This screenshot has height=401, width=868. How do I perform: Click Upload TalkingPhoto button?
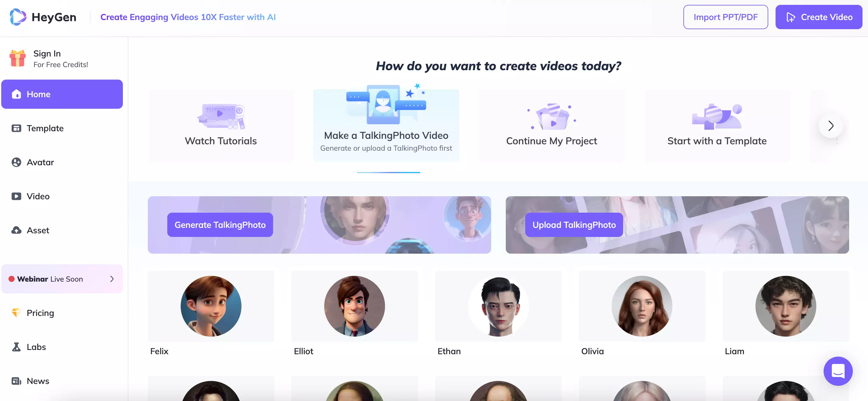point(574,224)
